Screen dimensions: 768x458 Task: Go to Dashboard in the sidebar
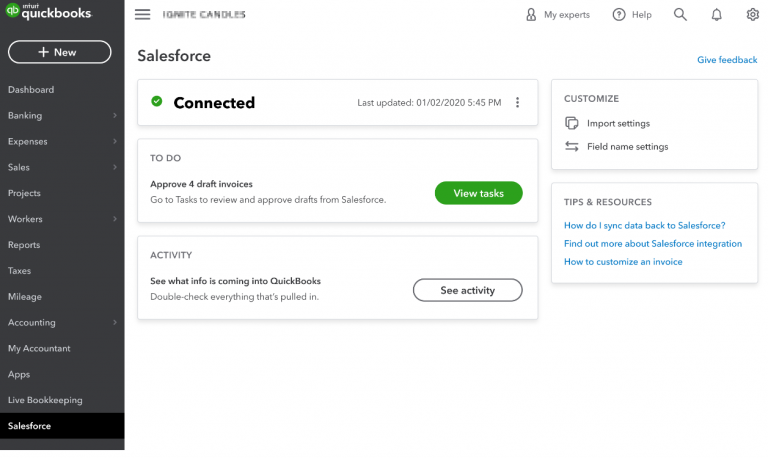(x=31, y=90)
